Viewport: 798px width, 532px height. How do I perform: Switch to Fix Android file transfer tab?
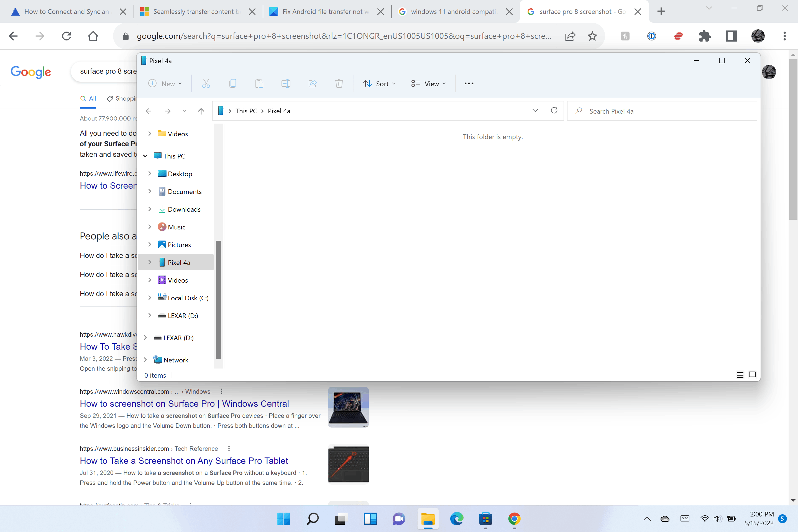click(x=322, y=12)
